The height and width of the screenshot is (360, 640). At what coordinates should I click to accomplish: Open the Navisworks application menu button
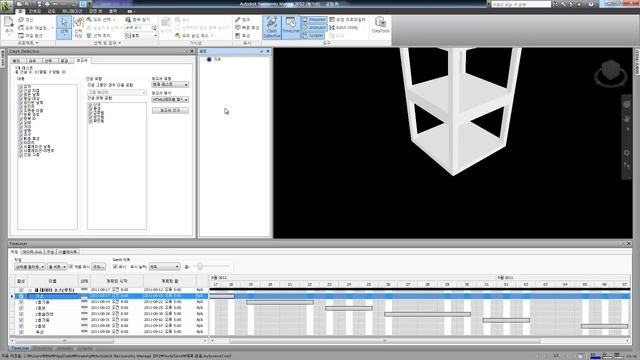tap(6, 6)
